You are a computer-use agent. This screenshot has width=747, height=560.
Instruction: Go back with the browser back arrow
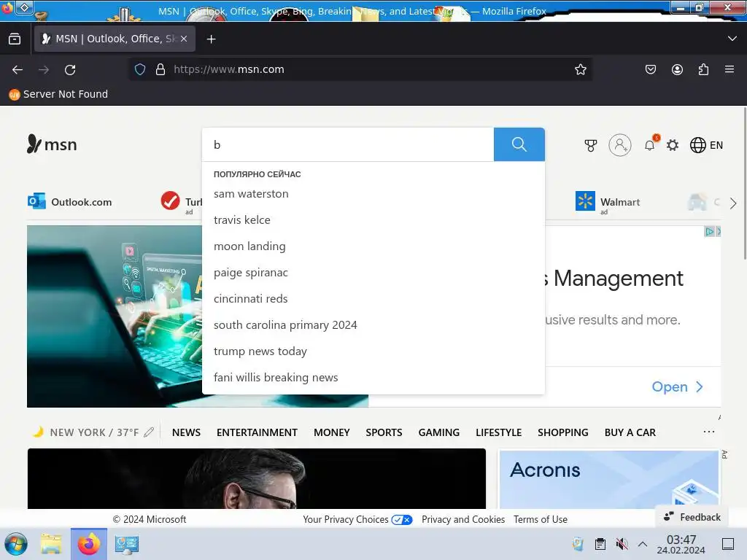pos(18,69)
